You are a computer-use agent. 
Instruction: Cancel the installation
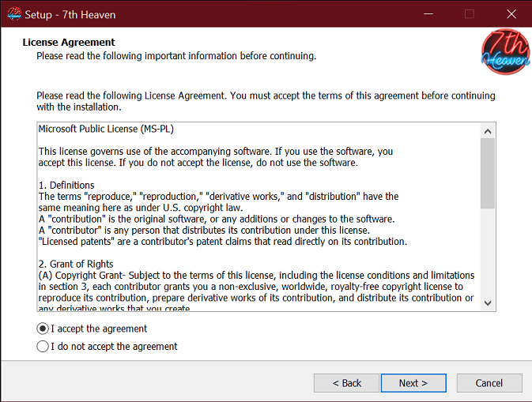pos(489,383)
